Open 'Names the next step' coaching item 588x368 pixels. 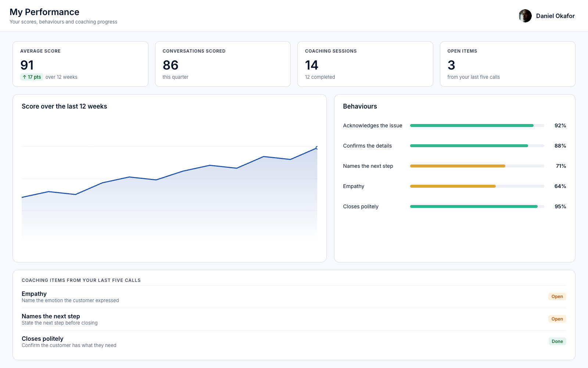tap(294, 319)
